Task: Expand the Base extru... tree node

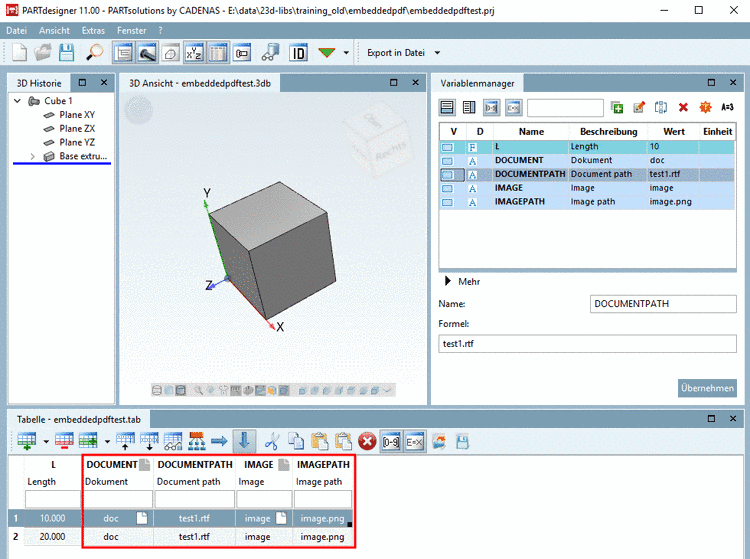Action: (x=33, y=156)
